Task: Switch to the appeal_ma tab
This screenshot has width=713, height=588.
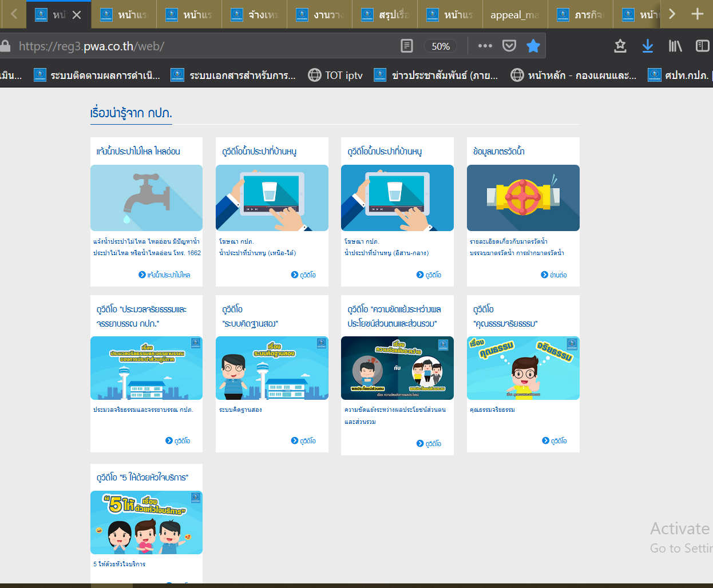Action: coord(514,15)
